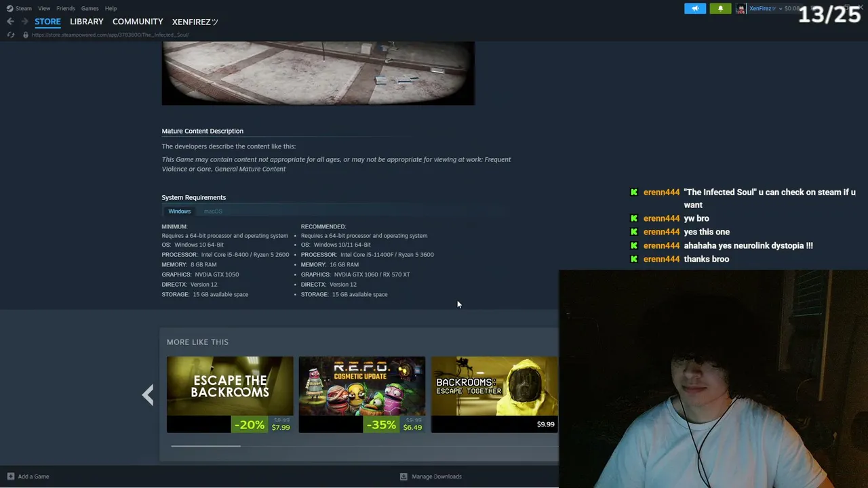Screen dimensions: 868x488
Task: Open the Games menu
Action: pyautogui.click(x=90, y=8)
